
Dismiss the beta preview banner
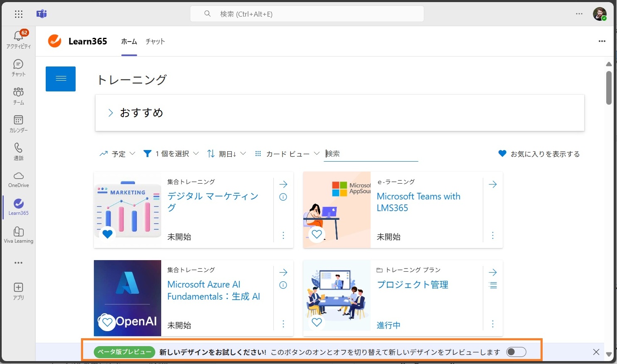pyautogui.click(x=596, y=352)
